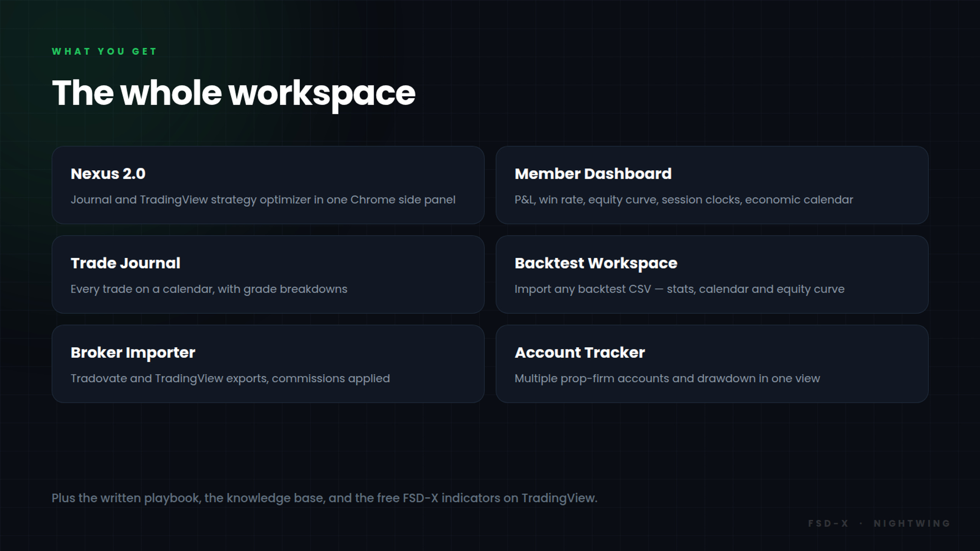The image size is (980, 551).
Task: Click the 'WHAT YOU GET' eyebrow label
Action: (x=104, y=51)
